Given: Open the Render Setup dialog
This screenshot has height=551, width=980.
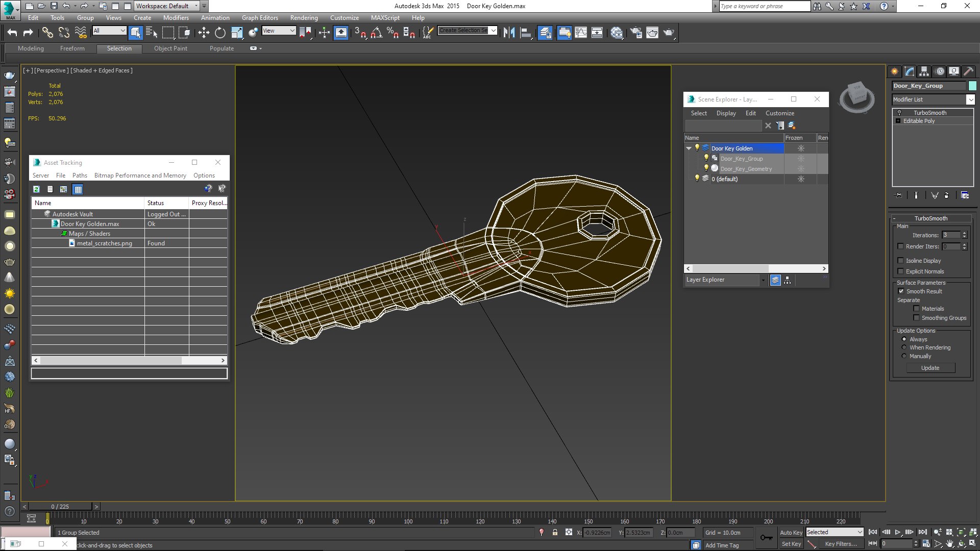Looking at the screenshot, I should (x=636, y=33).
